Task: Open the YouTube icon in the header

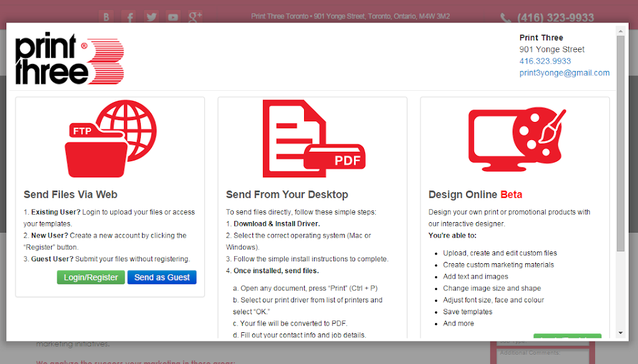Action: click(173, 17)
